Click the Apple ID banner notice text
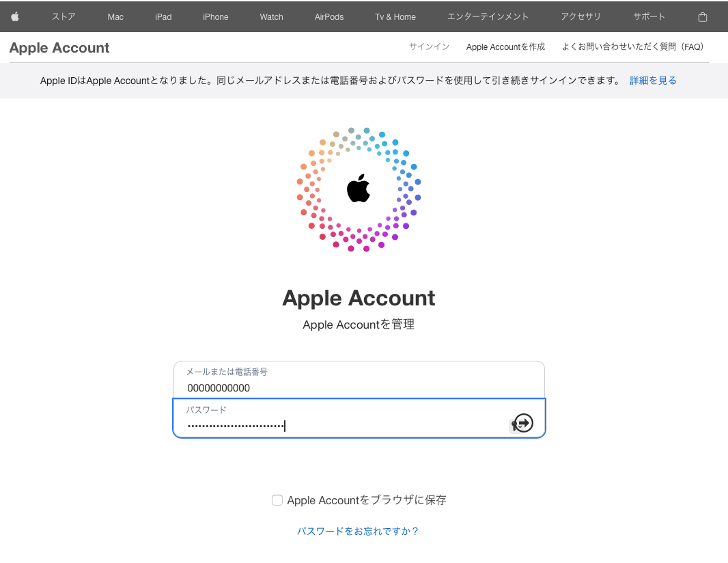 (x=330, y=81)
